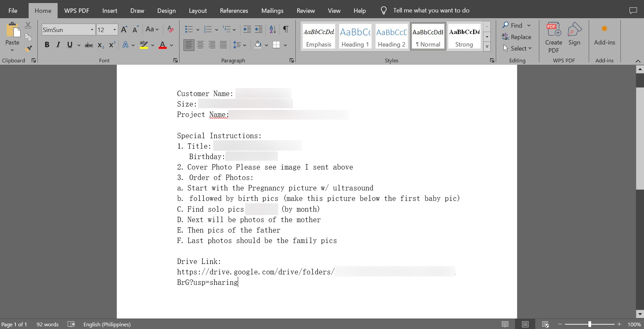
Task: Open the References tab
Action: pos(234,11)
